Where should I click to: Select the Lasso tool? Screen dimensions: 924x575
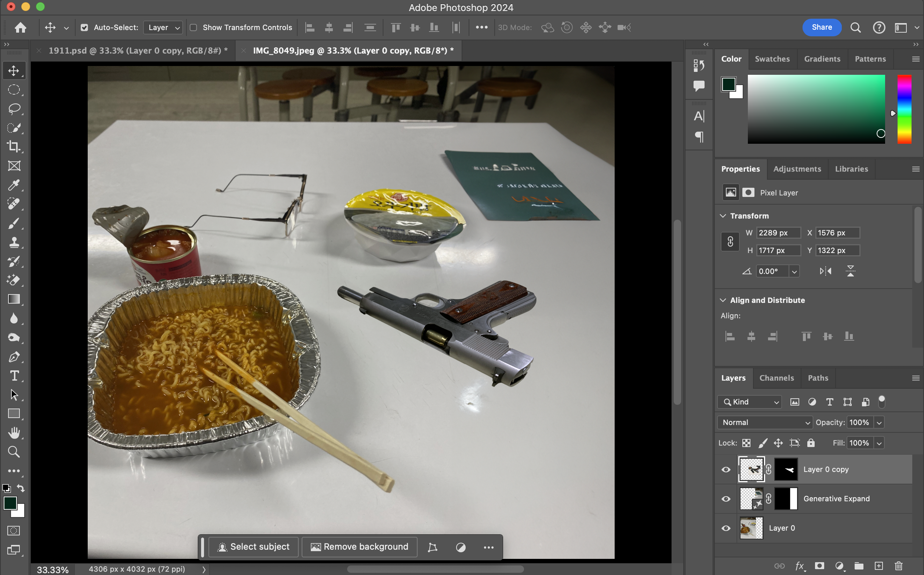pos(14,109)
